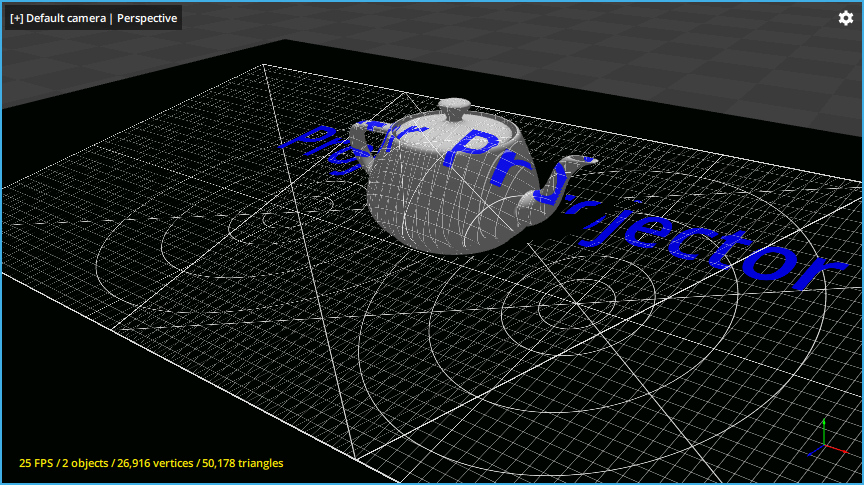Click the XYZ axis orientation gizmo

(828, 439)
